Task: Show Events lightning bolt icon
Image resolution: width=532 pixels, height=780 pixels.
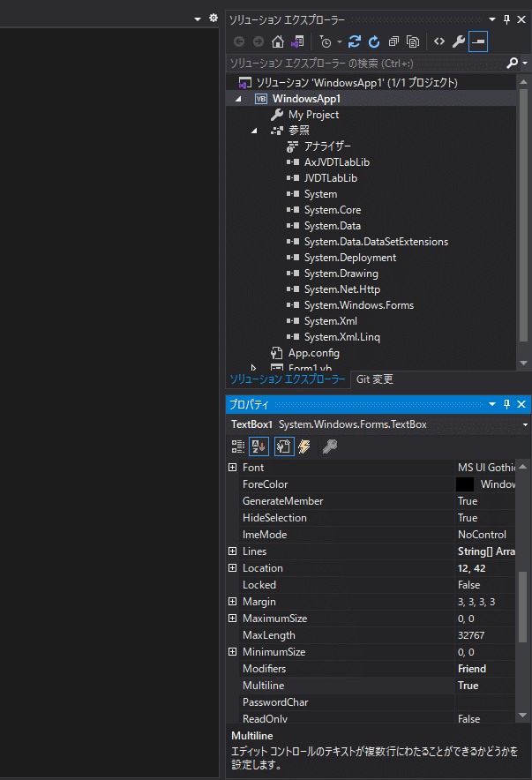Action: [x=304, y=446]
